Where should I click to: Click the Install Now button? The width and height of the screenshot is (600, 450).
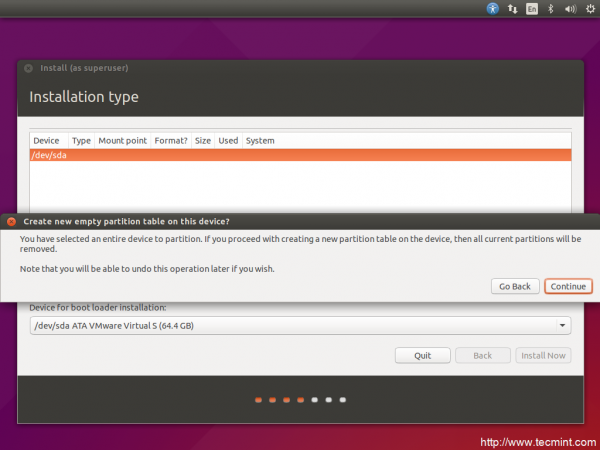pos(542,355)
